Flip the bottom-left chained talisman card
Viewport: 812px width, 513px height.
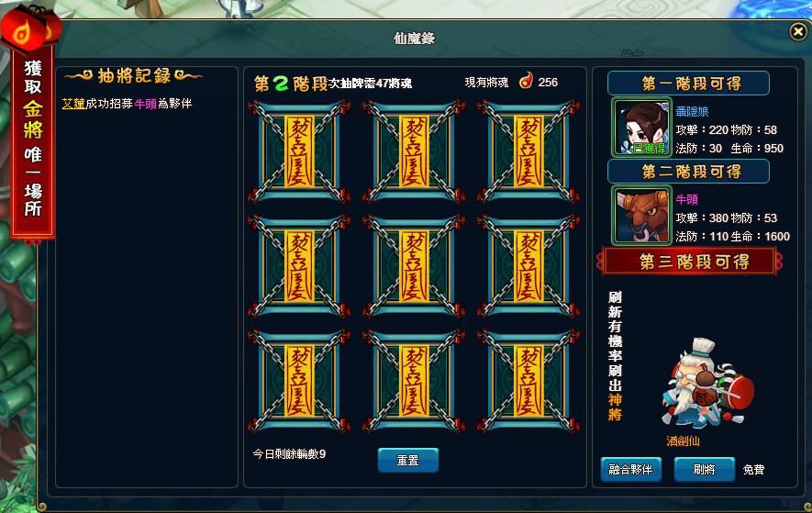(x=299, y=381)
